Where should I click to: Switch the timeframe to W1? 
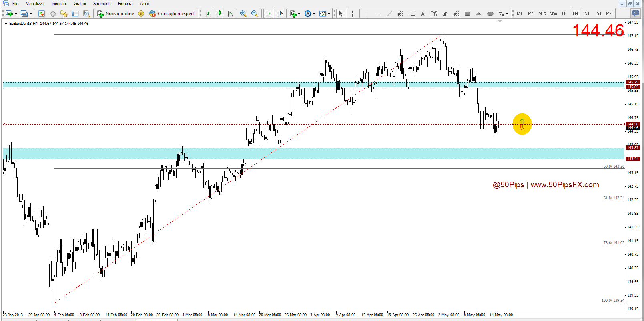pyautogui.click(x=598, y=14)
